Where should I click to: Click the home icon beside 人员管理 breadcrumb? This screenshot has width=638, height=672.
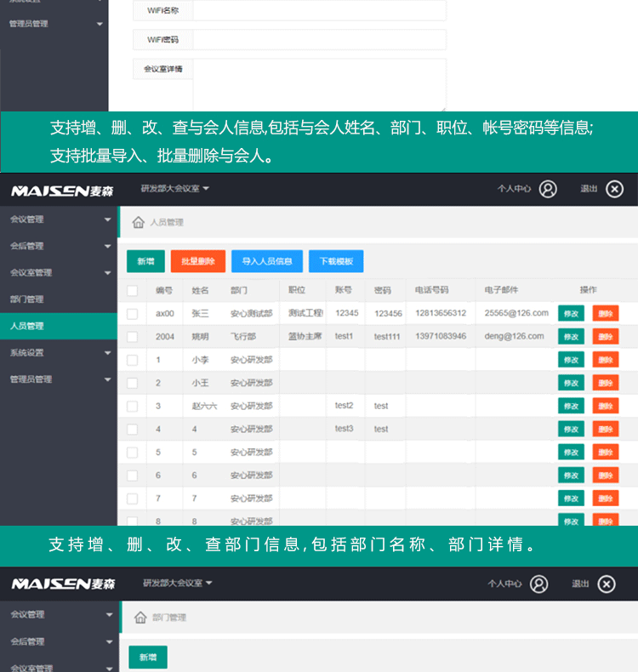[x=138, y=223]
